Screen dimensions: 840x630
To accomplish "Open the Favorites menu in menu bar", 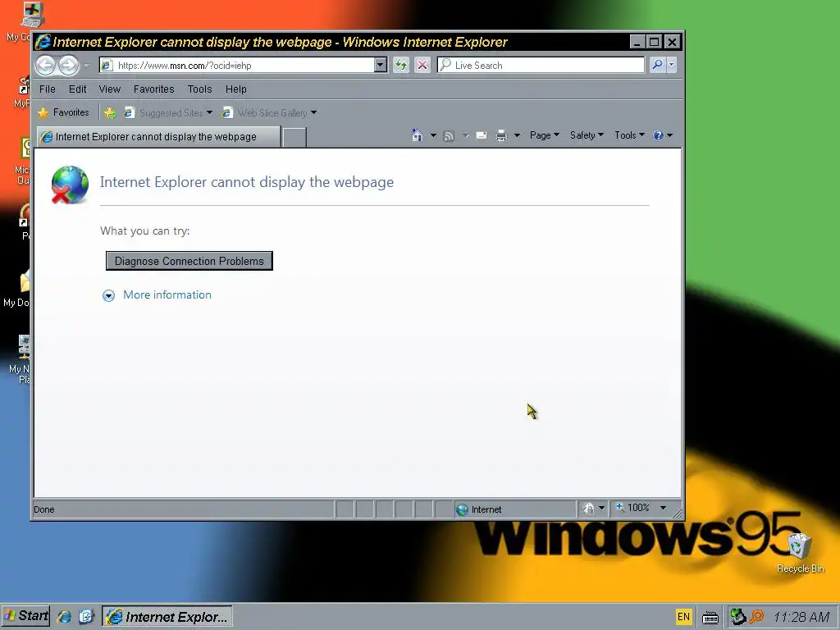I will tap(153, 89).
